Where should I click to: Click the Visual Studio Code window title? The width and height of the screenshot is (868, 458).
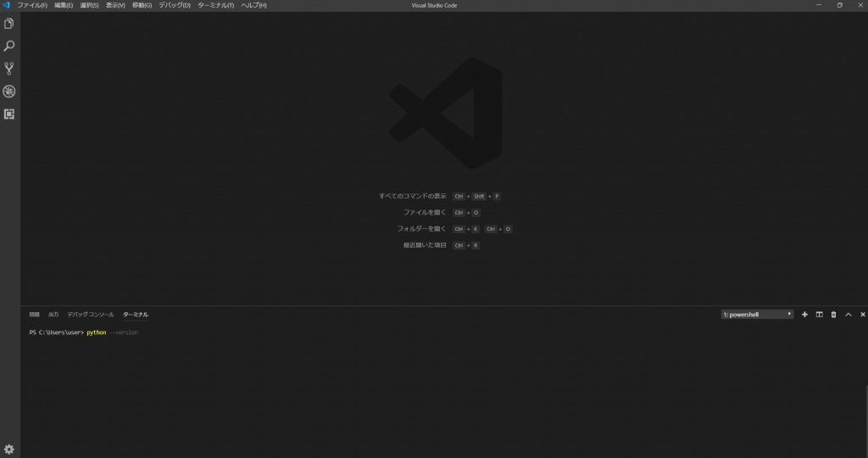(x=434, y=5)
